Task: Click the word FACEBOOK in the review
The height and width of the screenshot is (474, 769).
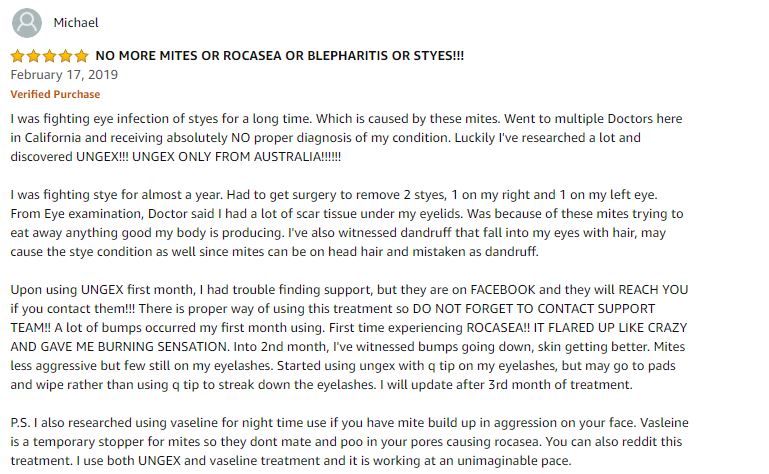Action: coord(503,290)
